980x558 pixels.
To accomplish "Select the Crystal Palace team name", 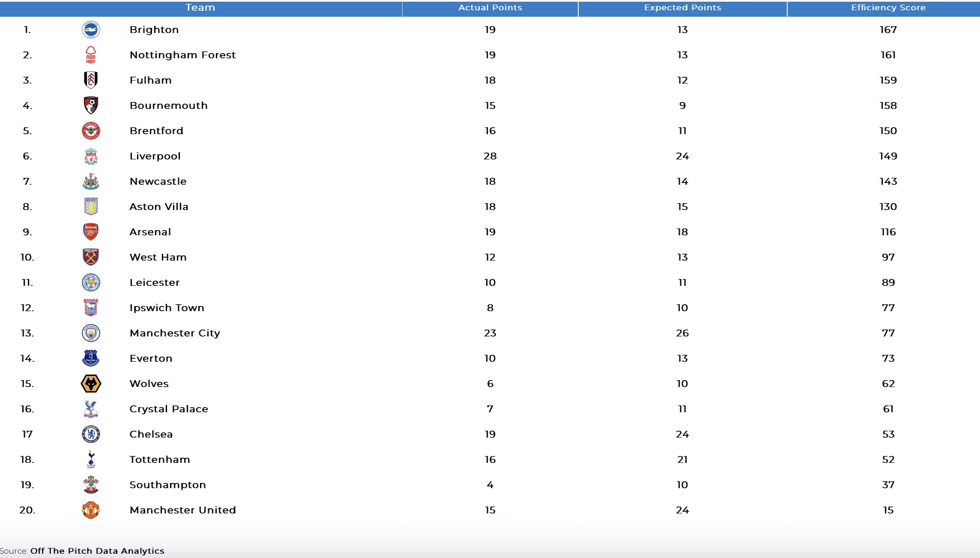I will 169,409.
